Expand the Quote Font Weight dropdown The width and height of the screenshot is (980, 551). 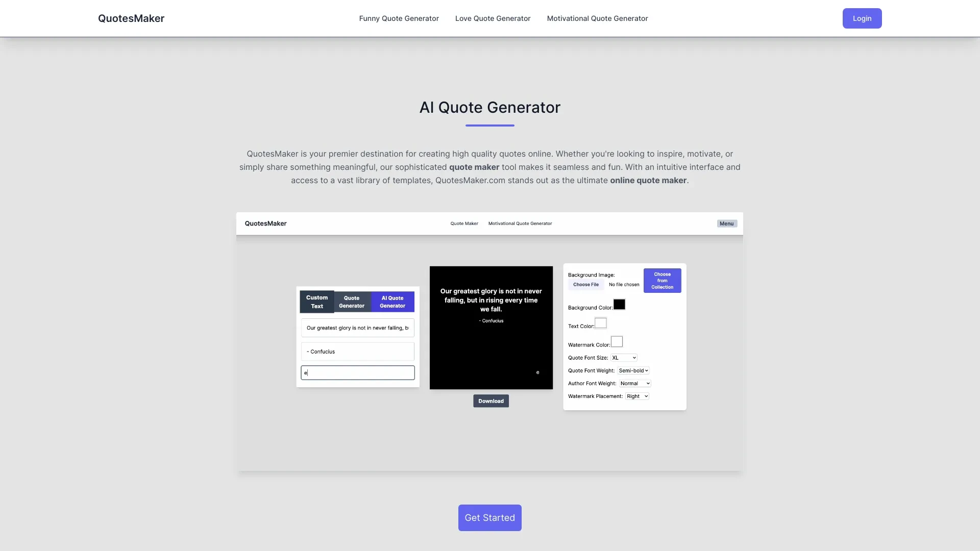pyautogui.click(x=633, y=370)
